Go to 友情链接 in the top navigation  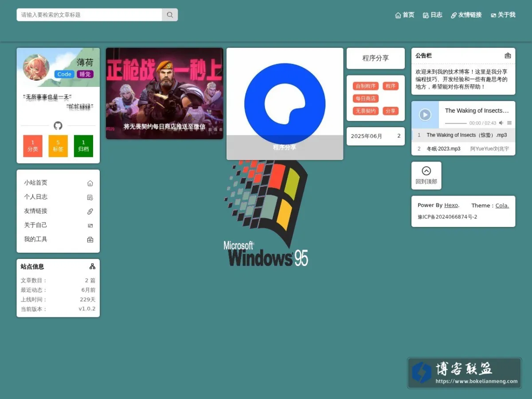tap(466, 15)
